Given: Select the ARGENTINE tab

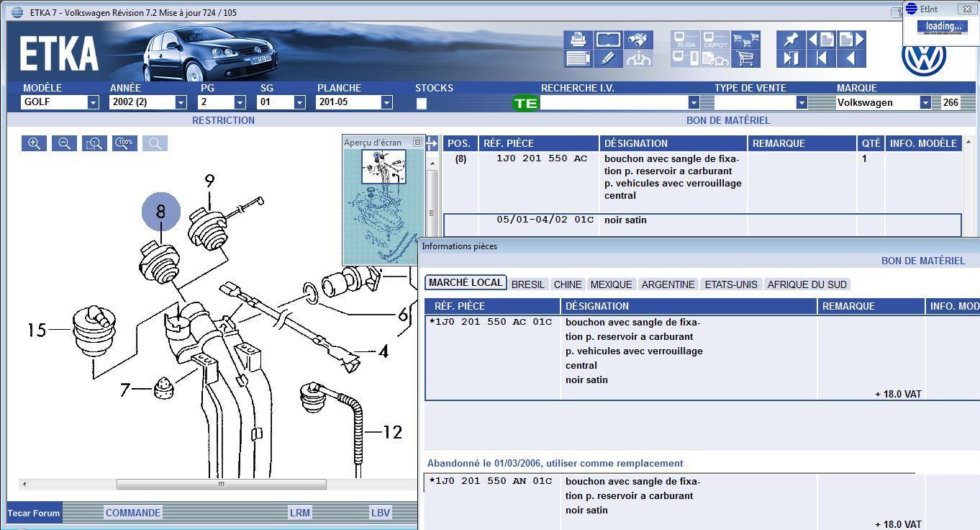Looking at the screenshot, I should [x=668, y=284].
